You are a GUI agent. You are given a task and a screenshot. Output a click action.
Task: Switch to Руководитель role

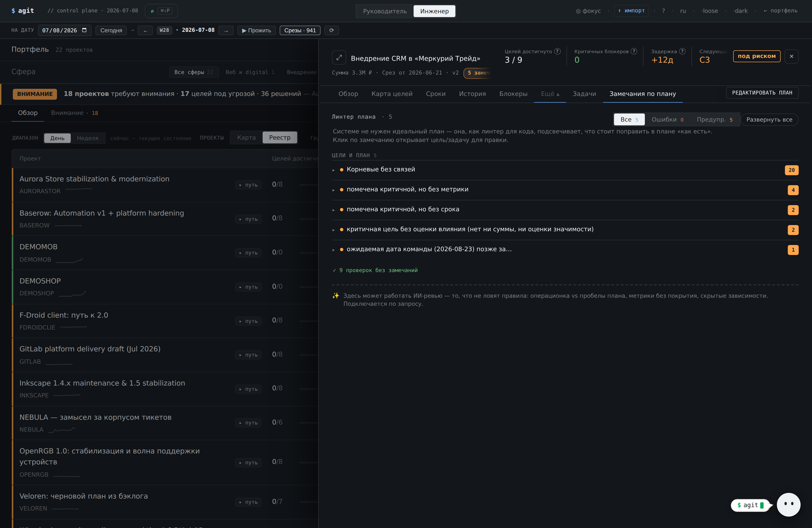click(385, 11)
